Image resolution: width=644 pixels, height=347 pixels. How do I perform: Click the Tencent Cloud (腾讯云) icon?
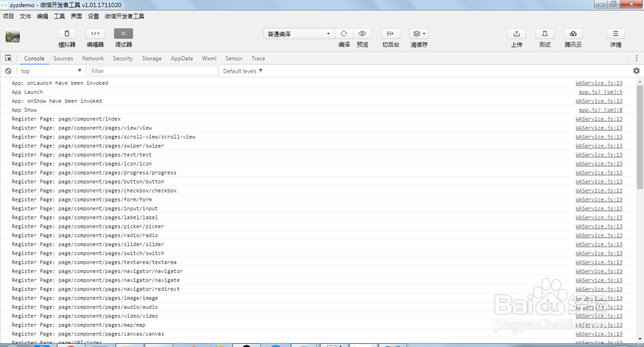[x=573, y=33]
